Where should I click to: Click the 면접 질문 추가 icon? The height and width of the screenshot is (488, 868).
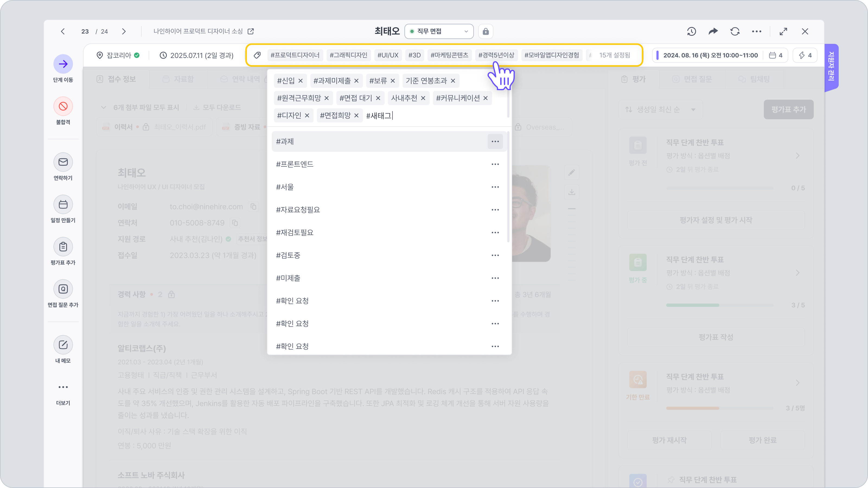pyautogui.click(x=63, y=289)
